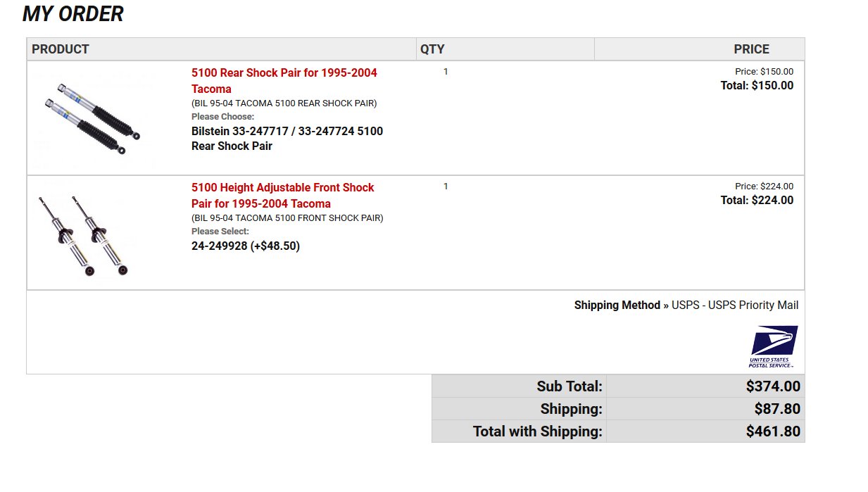
Task: Open the 5100 Rear Shock Pair product link
Action: [284, 81]
